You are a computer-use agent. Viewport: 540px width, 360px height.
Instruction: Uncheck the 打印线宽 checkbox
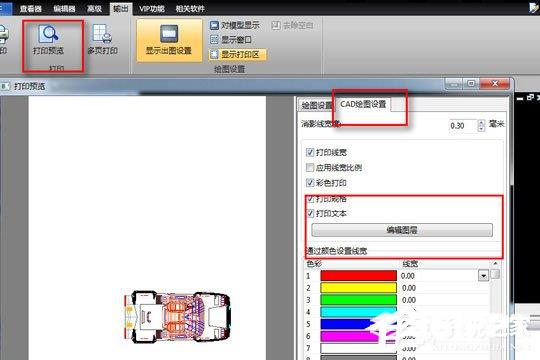310,152
